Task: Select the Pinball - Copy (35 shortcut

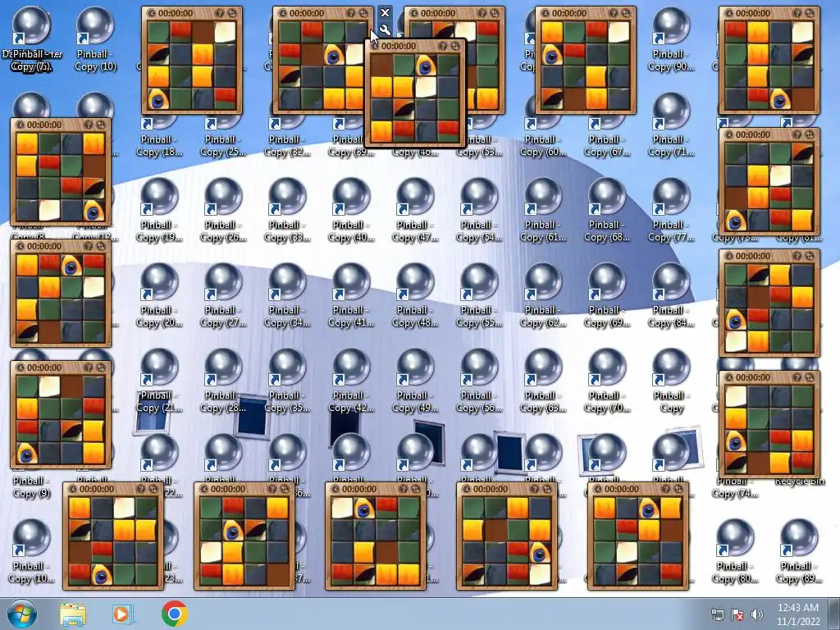Action: pos(287,381)
